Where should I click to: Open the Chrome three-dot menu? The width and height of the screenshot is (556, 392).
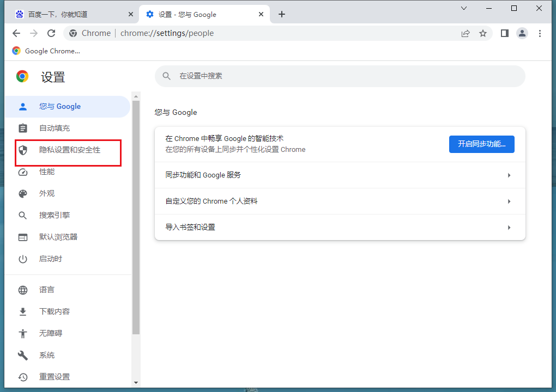pos(540,33)
